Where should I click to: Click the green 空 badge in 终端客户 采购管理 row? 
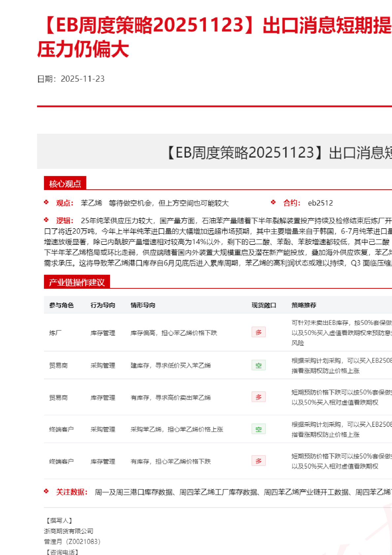(258, 429)
